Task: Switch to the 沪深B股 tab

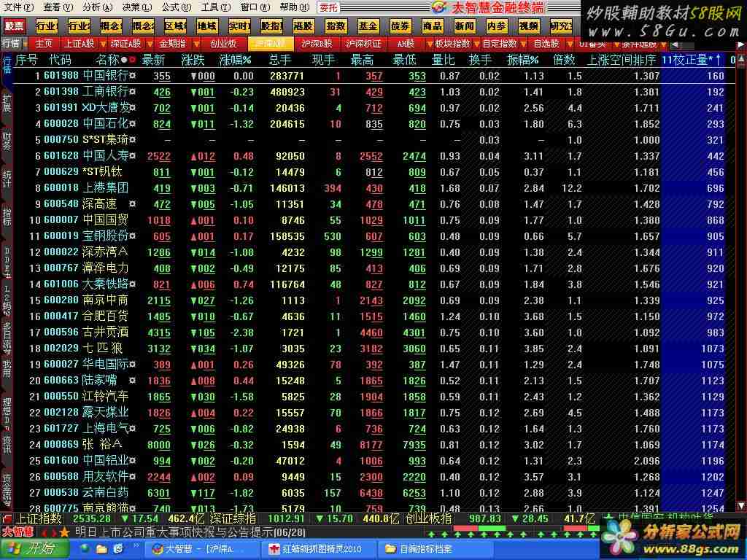Action: click(317, 44)
